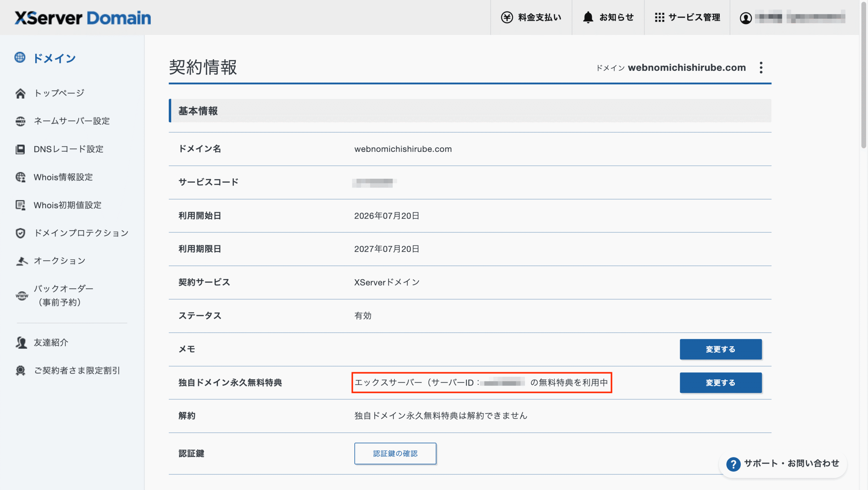Open the three-dot menu beside the domain name

761,68
